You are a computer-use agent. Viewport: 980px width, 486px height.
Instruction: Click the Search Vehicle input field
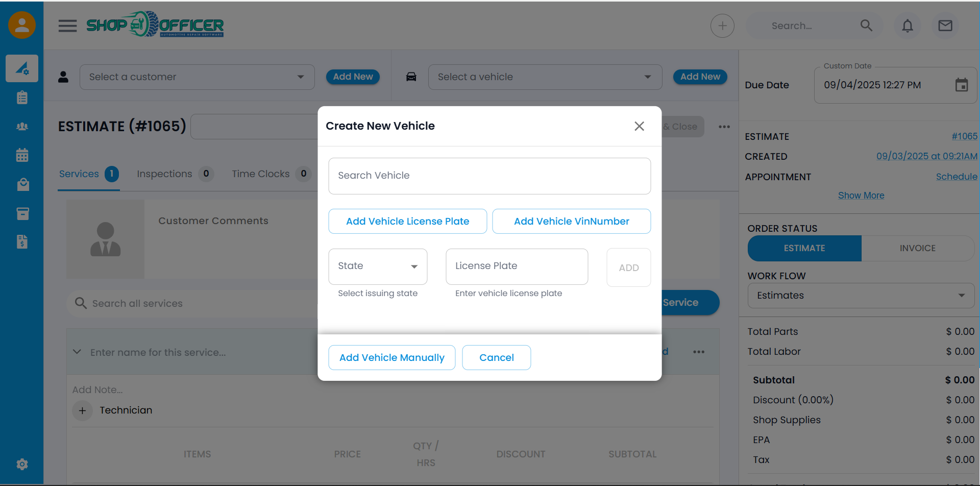tap(489, 176)
